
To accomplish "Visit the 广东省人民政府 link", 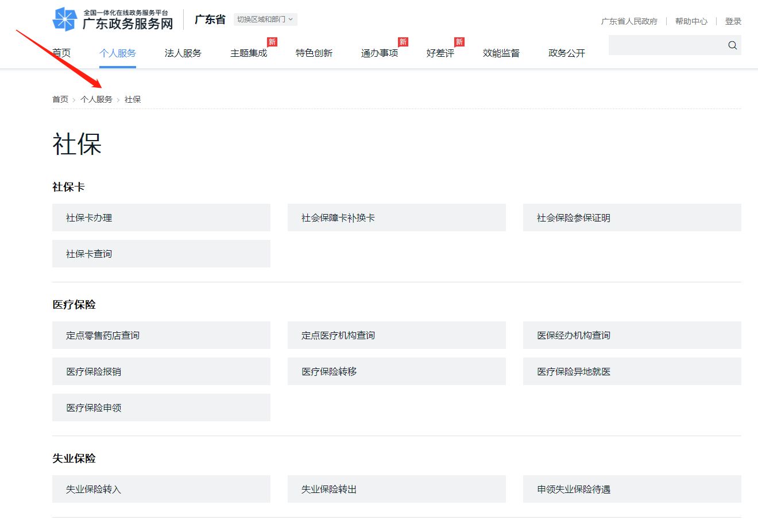I will [629, 21].
